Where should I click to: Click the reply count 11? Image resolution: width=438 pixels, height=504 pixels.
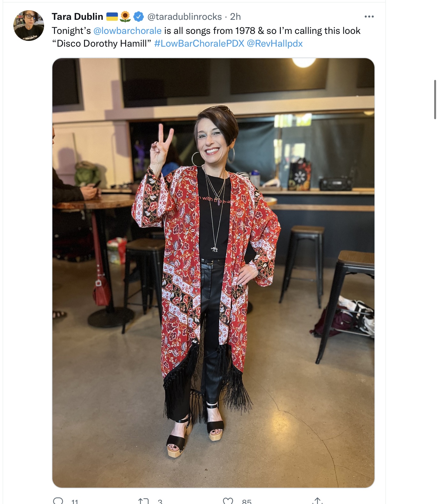point(75,501)
